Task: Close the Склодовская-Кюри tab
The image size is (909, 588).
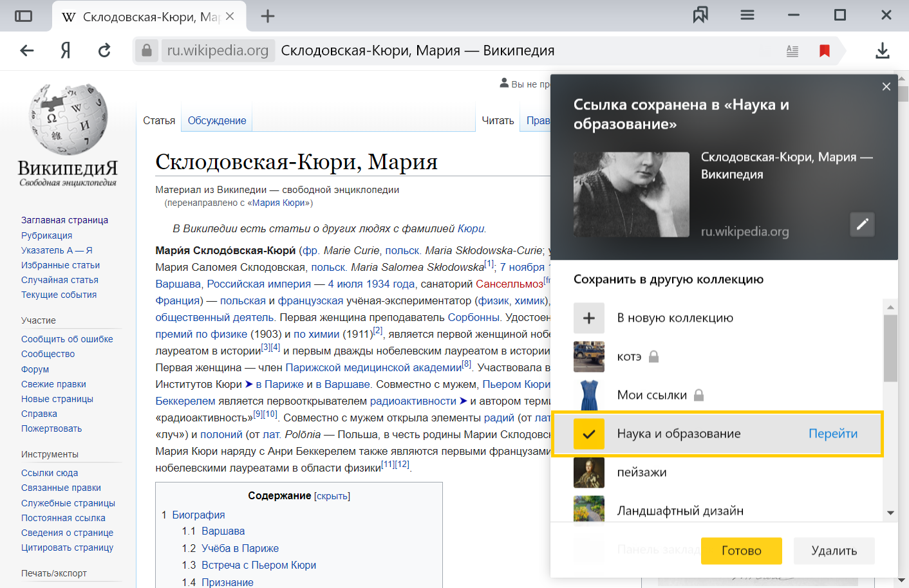Action: (x=230, y=16)
